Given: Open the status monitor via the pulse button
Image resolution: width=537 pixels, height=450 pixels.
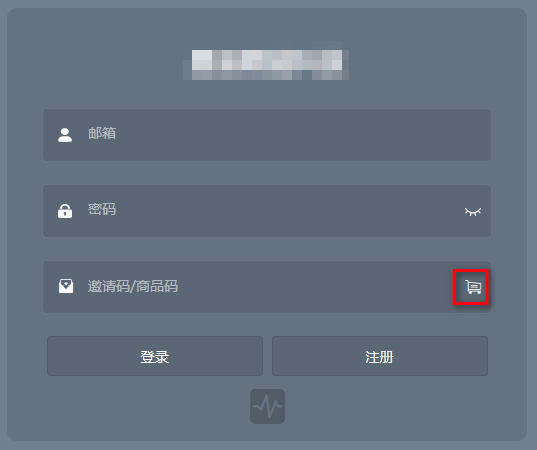Looking at the screenshot, I should 267,407.
